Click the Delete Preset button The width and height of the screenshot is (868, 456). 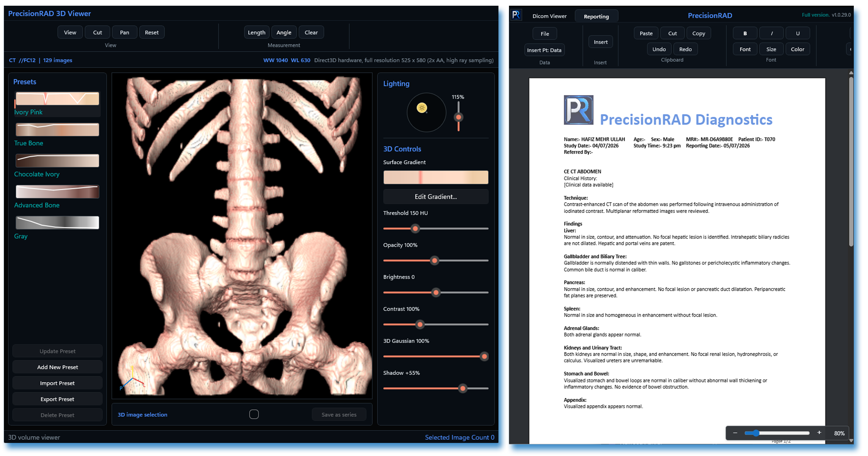click(57, 415)
